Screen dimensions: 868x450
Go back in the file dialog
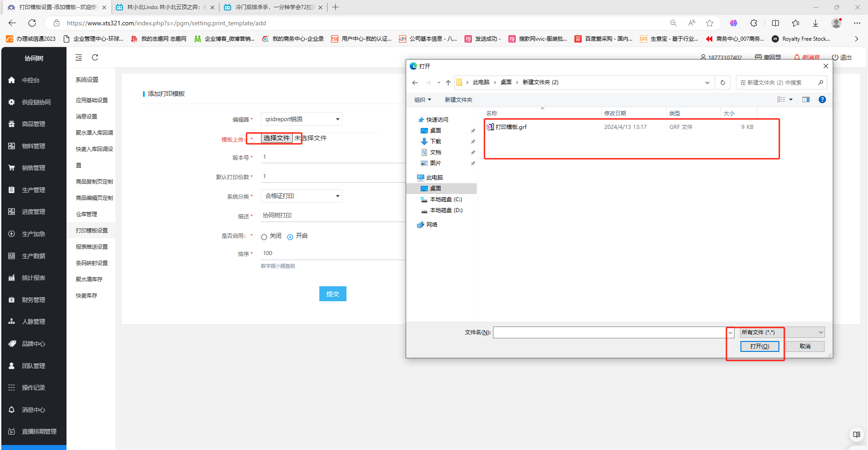pyautogui.click(x=415, y=82)
